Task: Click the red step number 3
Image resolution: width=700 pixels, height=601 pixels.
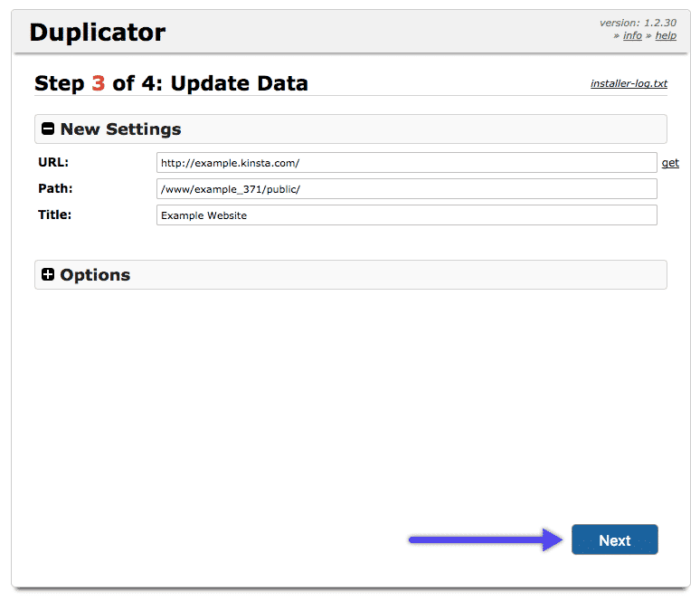Action: tap(99, 83)
